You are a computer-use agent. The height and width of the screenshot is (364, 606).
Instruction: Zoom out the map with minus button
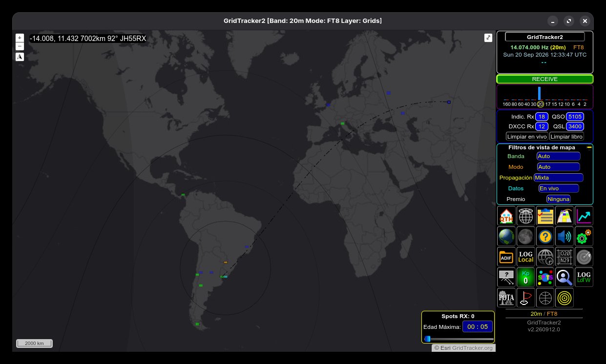pyautogui.click(x=20, y=46)
